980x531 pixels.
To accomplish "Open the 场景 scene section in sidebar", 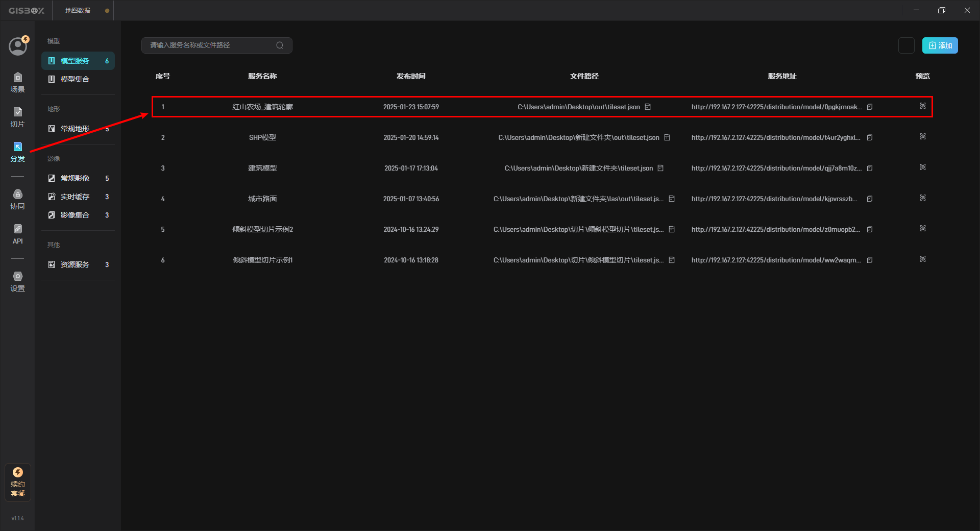I will pos(18,83).
